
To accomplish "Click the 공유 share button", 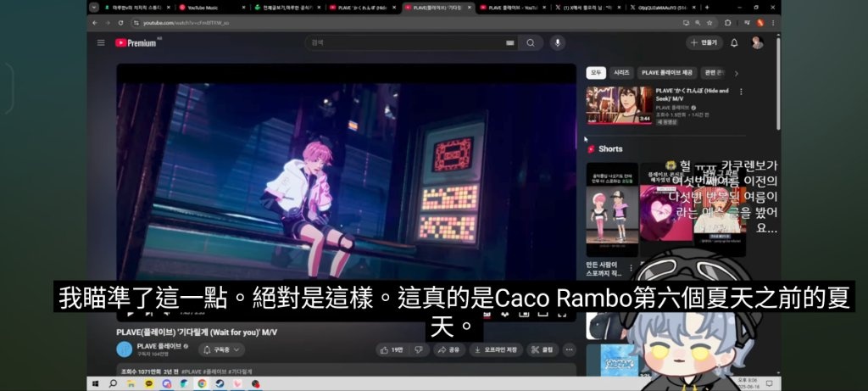I will pyautogui.click(x=449, y=349).
